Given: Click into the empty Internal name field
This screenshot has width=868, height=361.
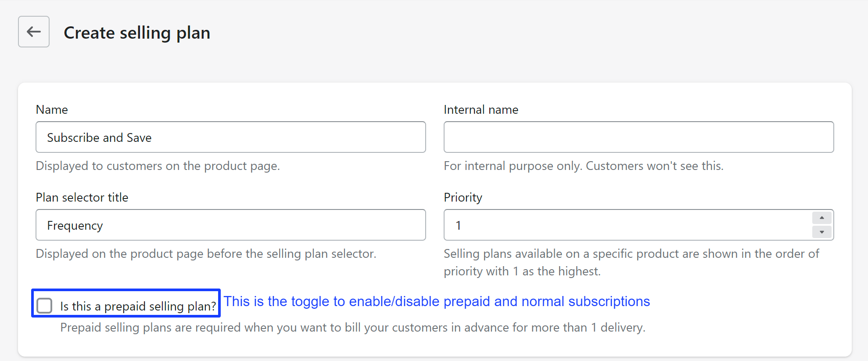Looking at the screenshot, I should tap(638, 137).
